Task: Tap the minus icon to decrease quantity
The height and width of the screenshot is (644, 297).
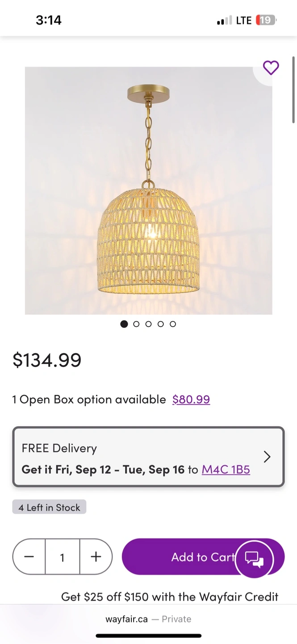Action: click(x=29, y=557)
